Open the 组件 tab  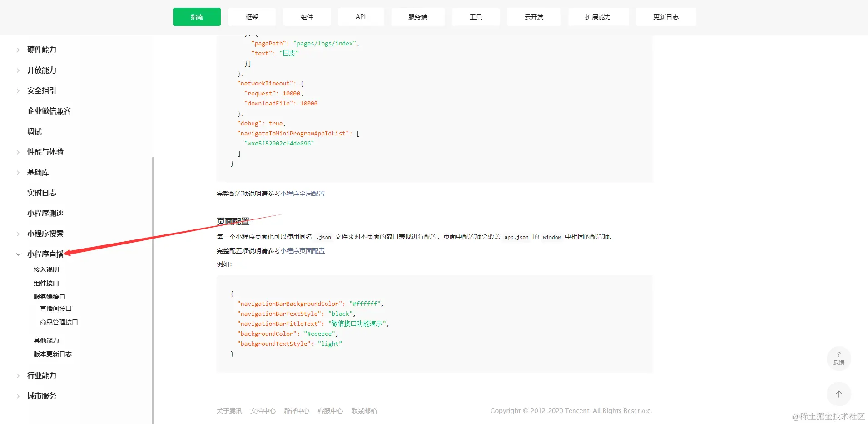point(307,17)
